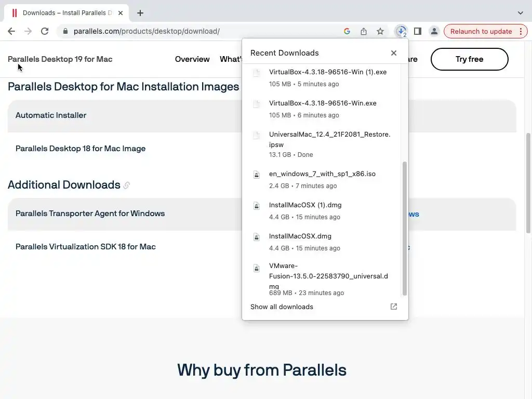Close the Downloads – Install Parallels tab
Image resolution: width=532 pixels, height=399 pixels.
pos(121,13)
